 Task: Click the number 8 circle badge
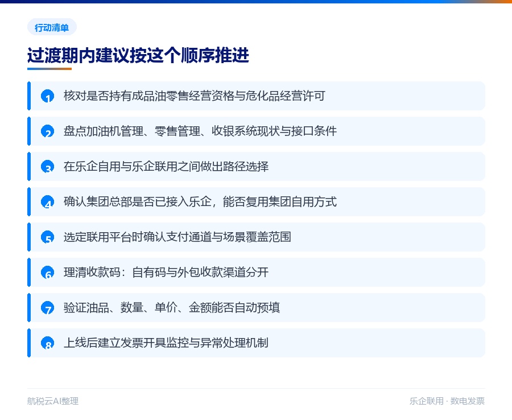point(47,343)
